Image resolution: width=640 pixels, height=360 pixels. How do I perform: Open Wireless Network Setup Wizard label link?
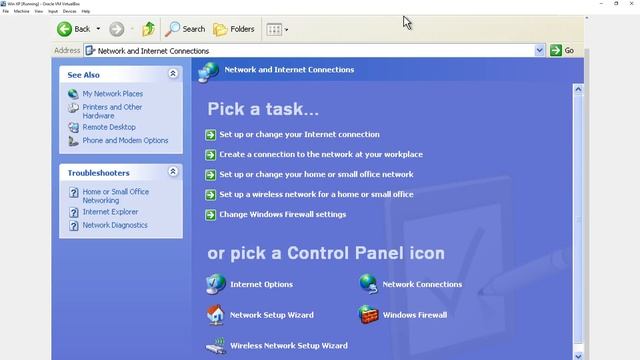coord(289,346)
